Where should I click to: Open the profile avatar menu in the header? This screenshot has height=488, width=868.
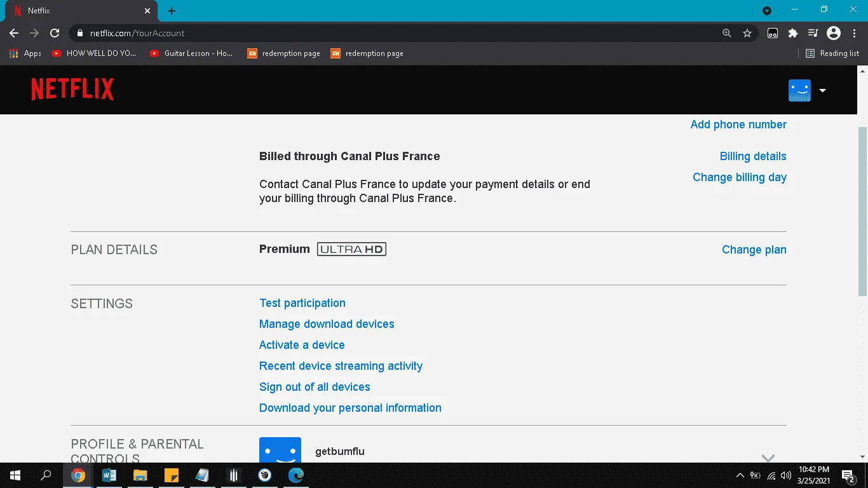click(799, 90)
